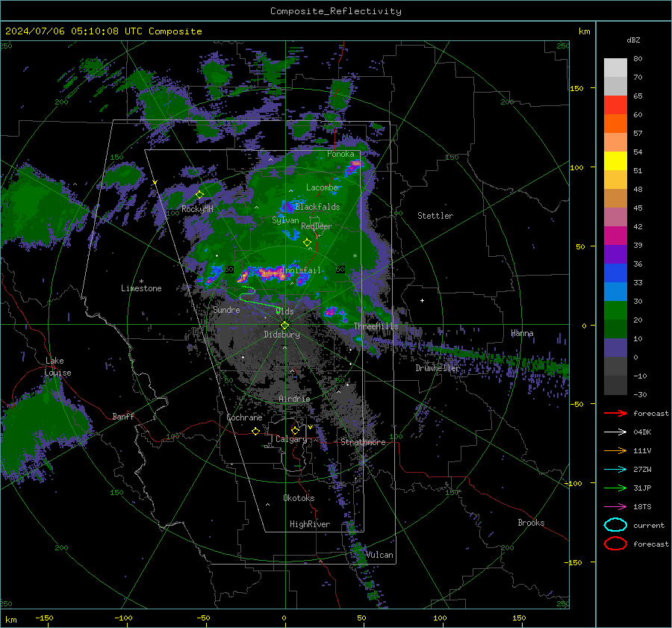
Task: Click the Stettler map label
Action: click(x=435, y=216)
